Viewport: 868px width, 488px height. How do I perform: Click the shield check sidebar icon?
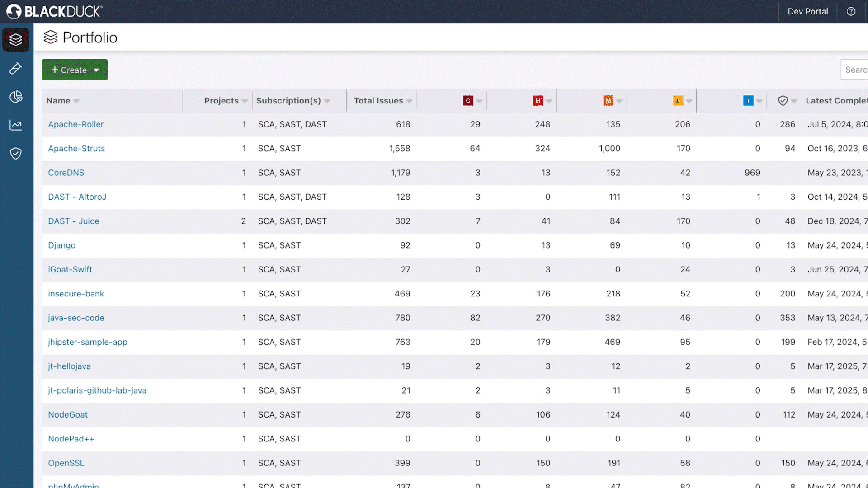tap(16, 154)
